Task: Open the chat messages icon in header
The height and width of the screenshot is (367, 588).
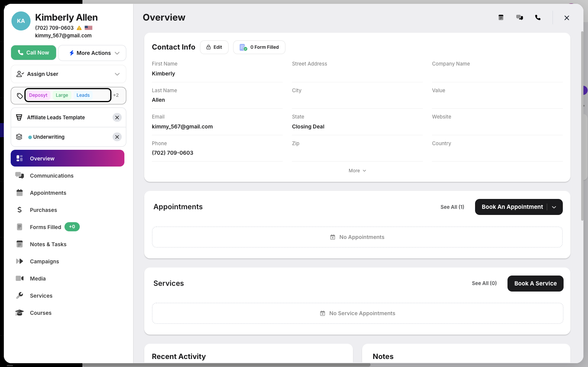Action: click(520, 18)
